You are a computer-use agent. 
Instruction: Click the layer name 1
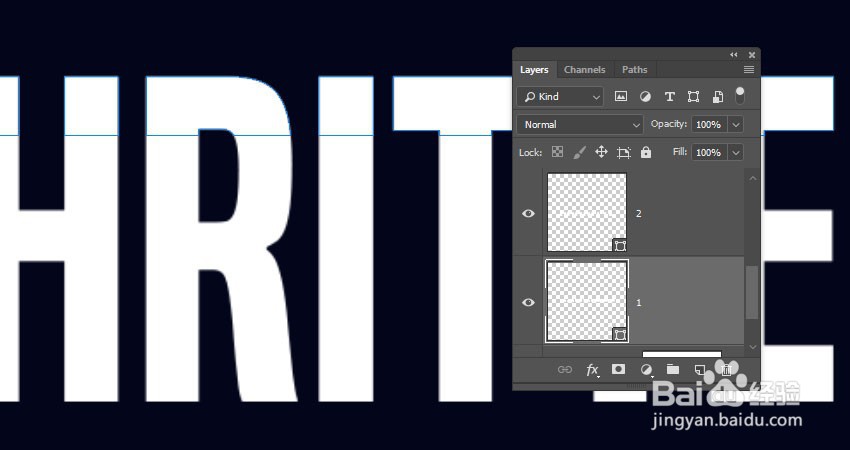639,303
